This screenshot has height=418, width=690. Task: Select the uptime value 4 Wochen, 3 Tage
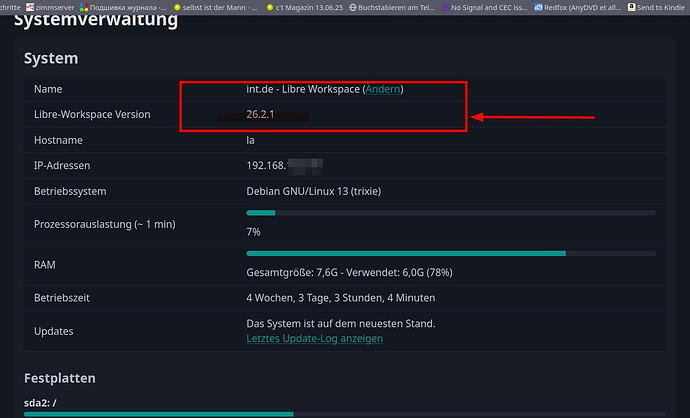click(341, 298)
